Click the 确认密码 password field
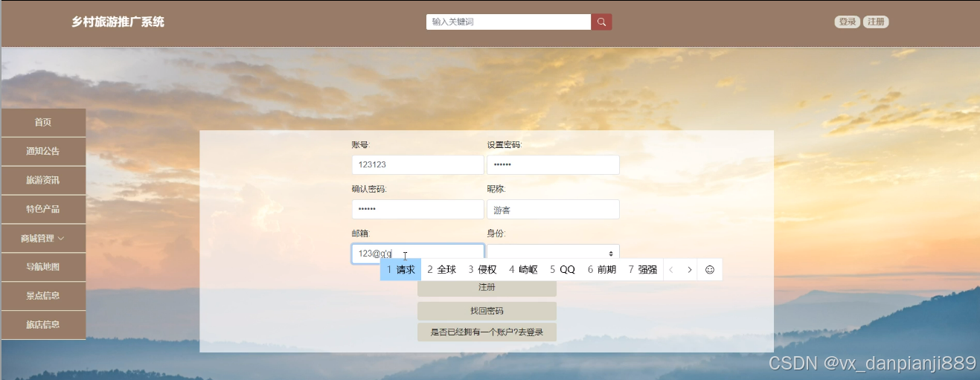 pos(417,210)
